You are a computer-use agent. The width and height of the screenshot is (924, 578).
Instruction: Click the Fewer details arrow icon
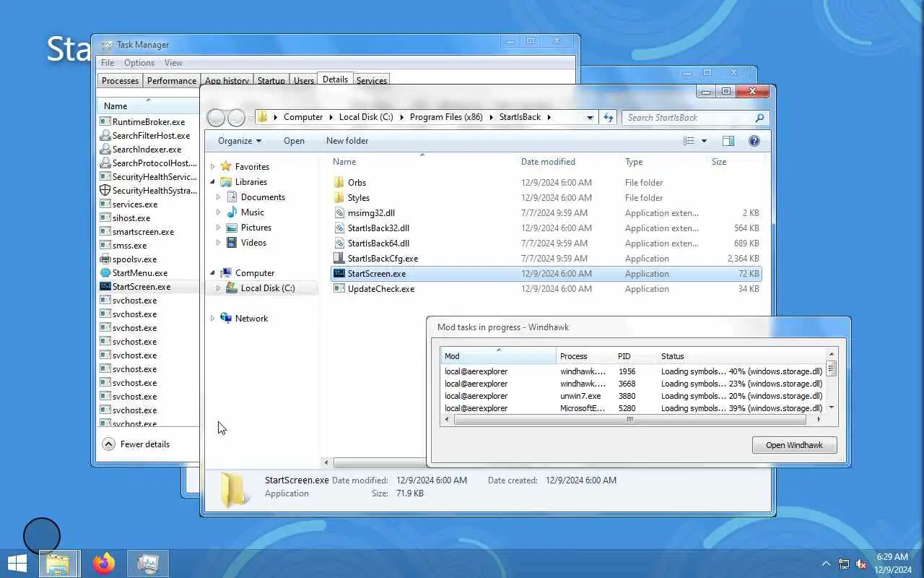pyautogui.click(x=108, y=444)
